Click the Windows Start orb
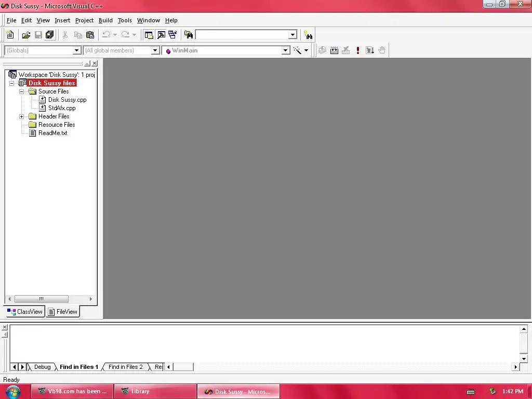The height and width of the screenshot is (399, 532). [x=13, y=392]
